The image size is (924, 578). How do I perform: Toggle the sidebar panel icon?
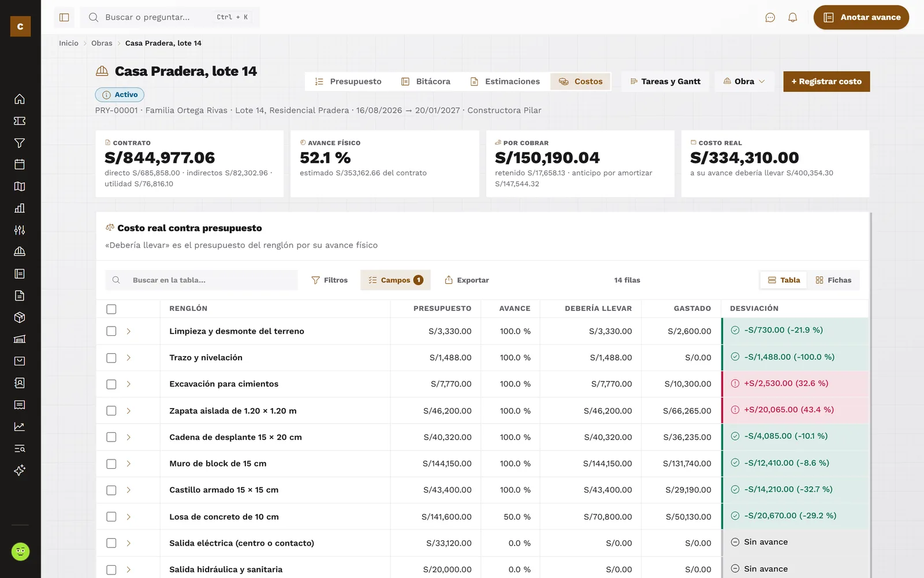click(64, 17)
